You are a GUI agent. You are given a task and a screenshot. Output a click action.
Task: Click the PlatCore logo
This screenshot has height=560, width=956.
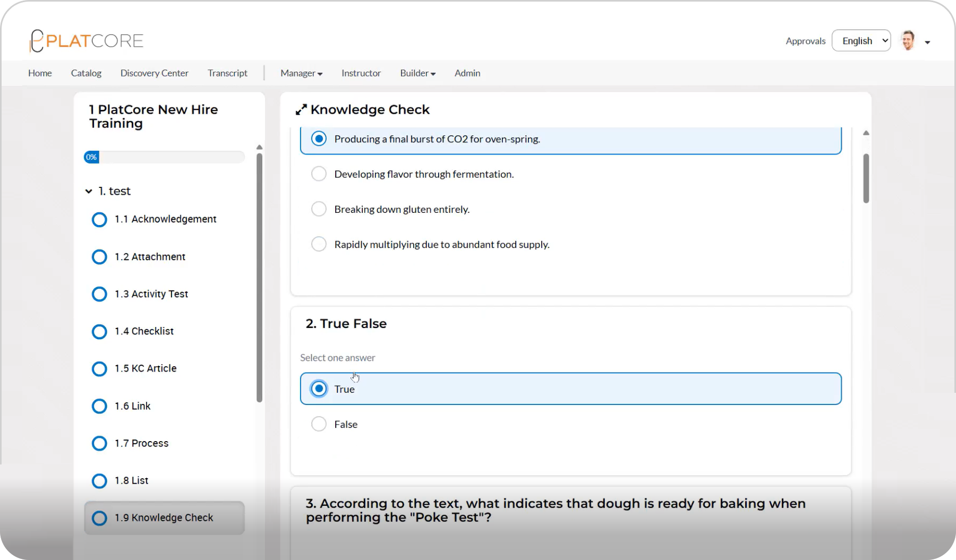[87, 41]
